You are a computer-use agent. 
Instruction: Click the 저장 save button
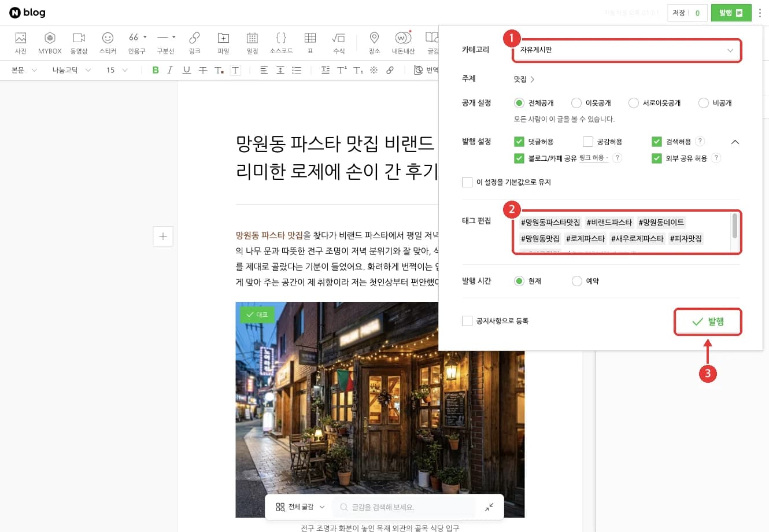(687, 13)
